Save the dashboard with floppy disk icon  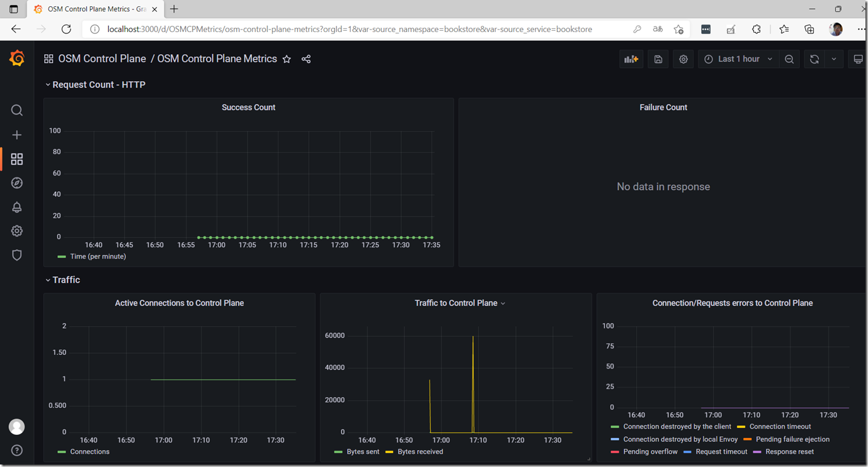tap(658, 59)
